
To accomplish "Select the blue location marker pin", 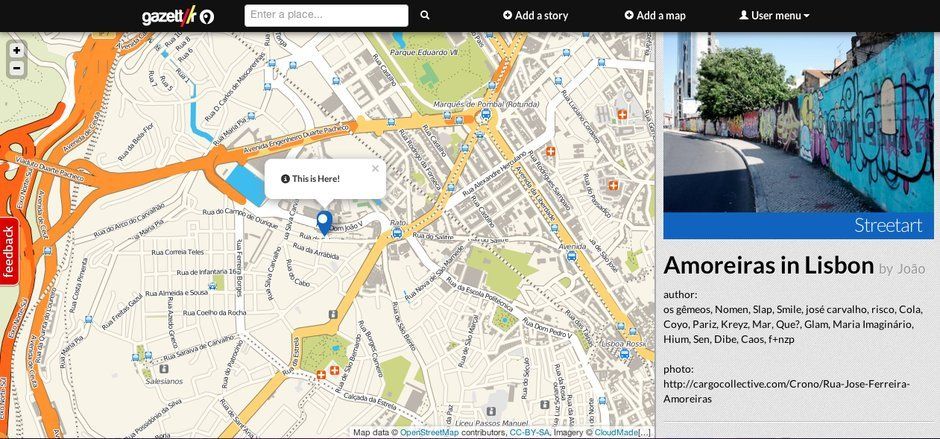I will (x=324, y=222).
